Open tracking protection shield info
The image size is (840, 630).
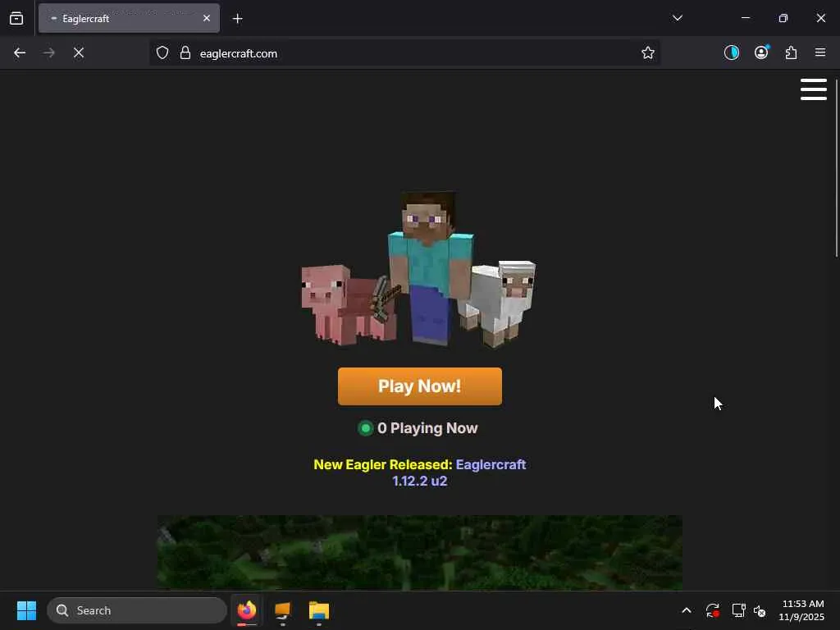coord(162,53)
